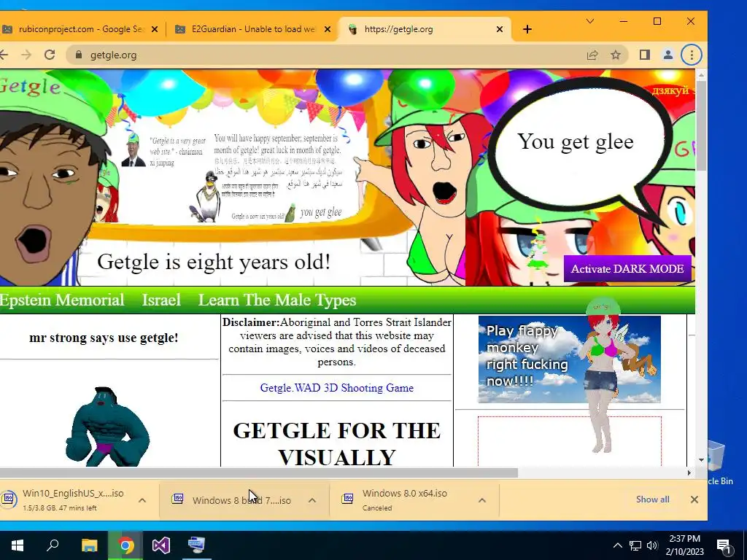Open network status tray icon
Image resolution: width=747 pixels, height=560 pixels.
click(x=635, y=545)
